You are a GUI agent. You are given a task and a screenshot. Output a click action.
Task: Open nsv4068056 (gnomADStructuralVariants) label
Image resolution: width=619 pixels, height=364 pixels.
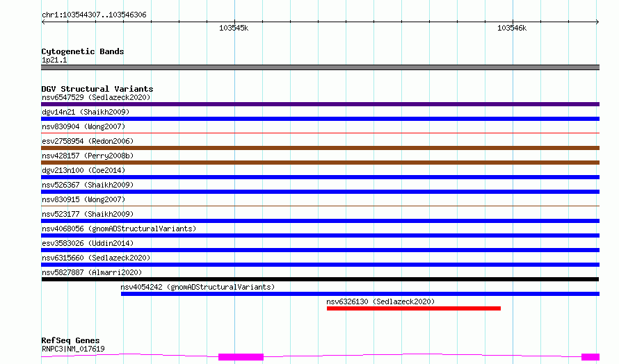click(119, 229)
